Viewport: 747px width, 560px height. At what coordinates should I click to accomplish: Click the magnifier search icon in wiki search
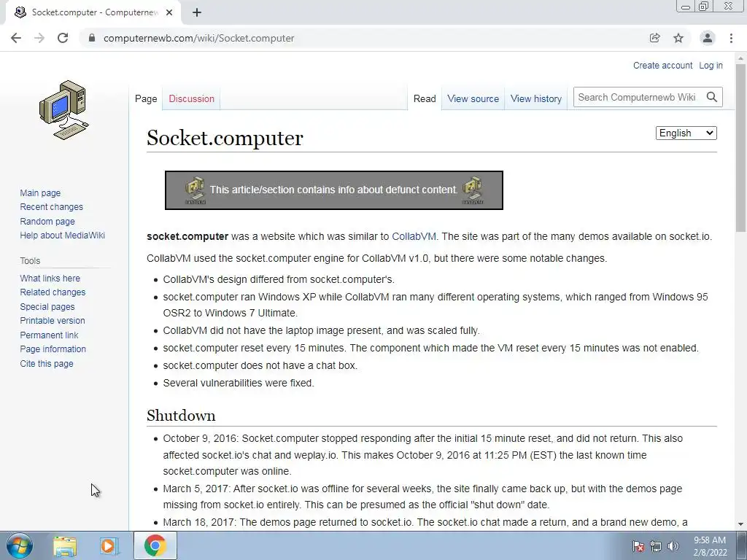pos(712,97)
